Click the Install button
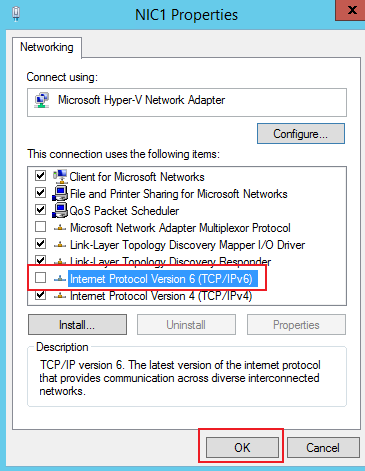This screenshot has height=471, width=365. (77, 325)
